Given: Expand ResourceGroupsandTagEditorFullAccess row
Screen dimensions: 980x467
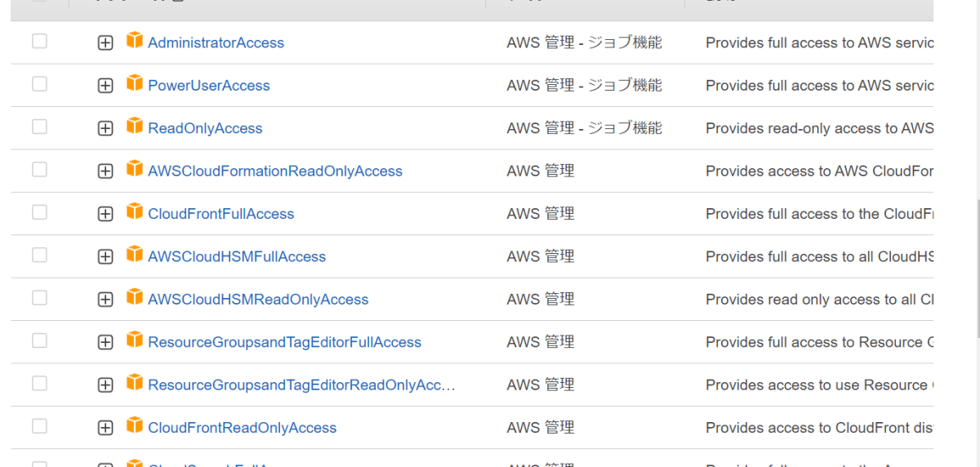Looking at the screenshot, I should (x=105, y=343).
